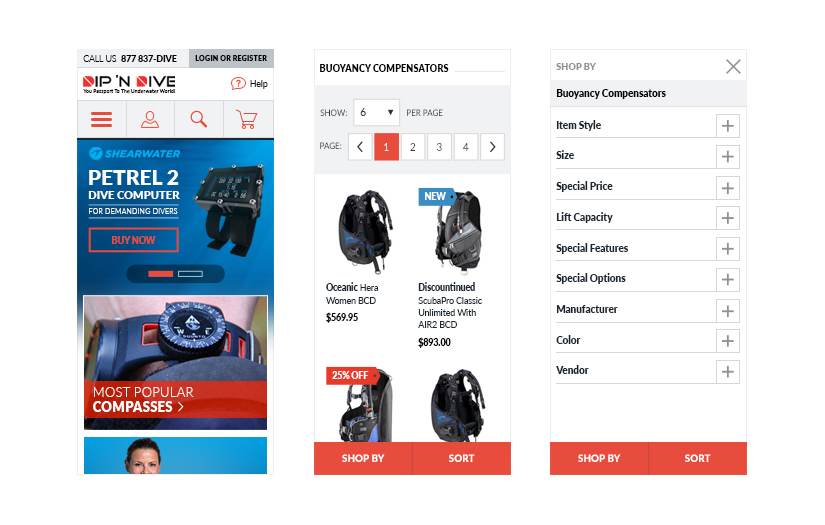Select the first banner slide indicator
825x525 pixels.
tap(160, 274)
